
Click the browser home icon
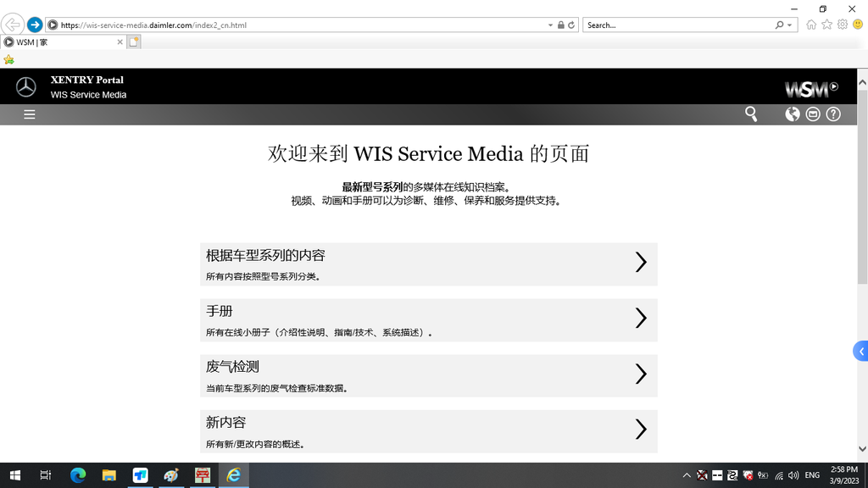pyautogui.click(x=811, y=25)
